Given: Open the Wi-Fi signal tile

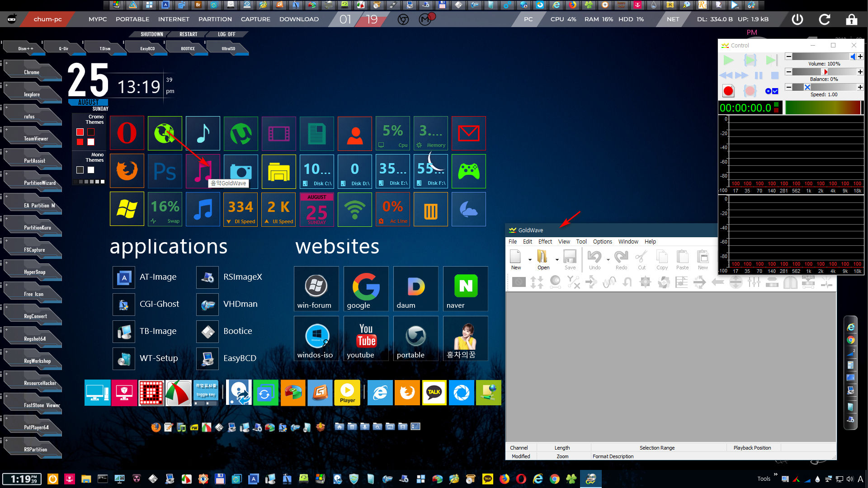Looking at the screenshot, I should point(355,209).
